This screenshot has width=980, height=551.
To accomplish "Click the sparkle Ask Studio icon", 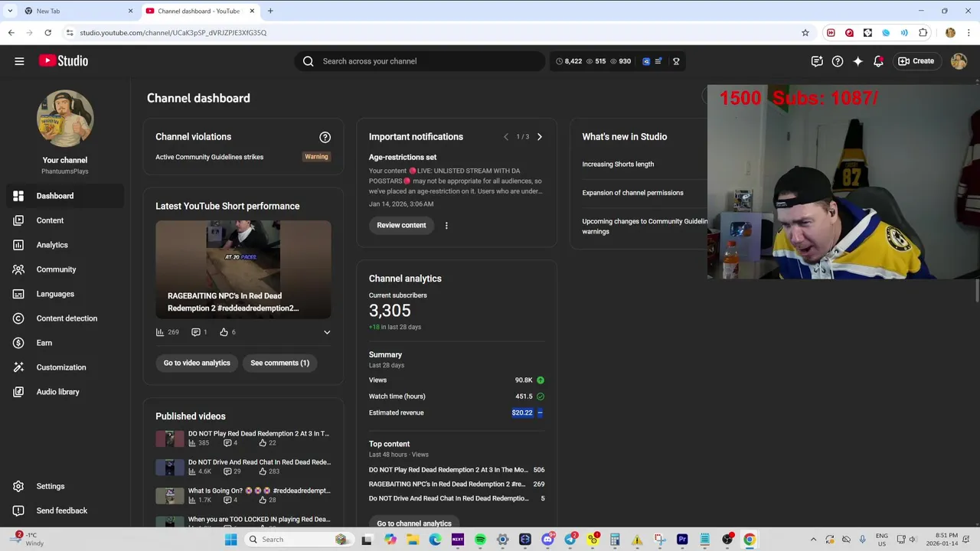I will point(858,61).
